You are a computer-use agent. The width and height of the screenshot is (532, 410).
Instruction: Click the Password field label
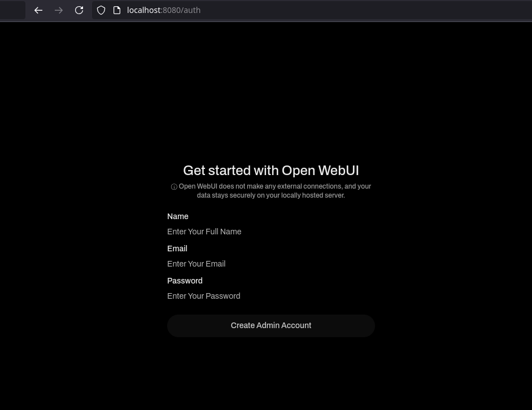(185, 281)
